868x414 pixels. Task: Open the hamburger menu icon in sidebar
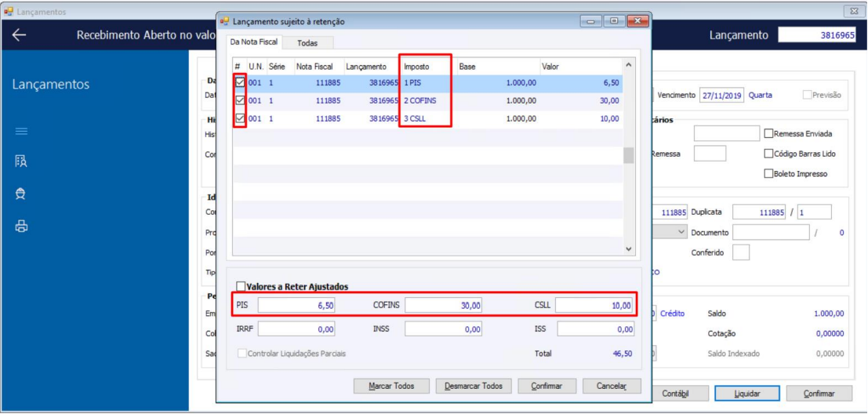(x=21, y=131)
